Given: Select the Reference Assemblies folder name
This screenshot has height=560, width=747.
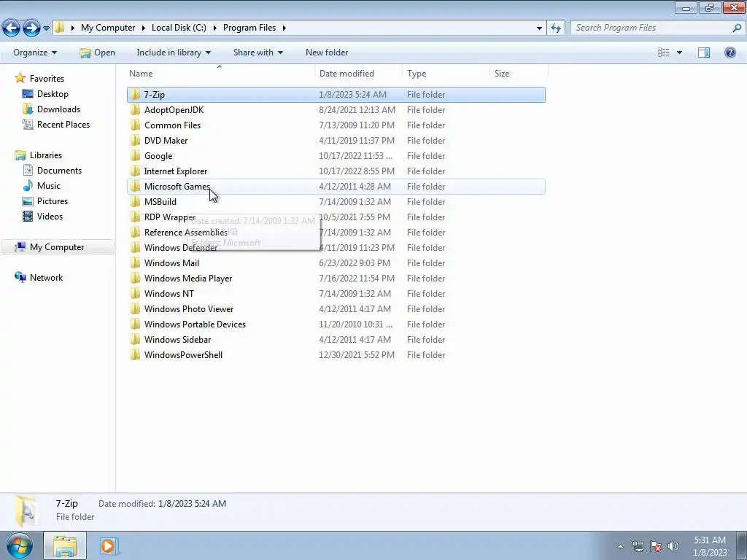Looking at the screenshot, I should click(x=186, y=233).
